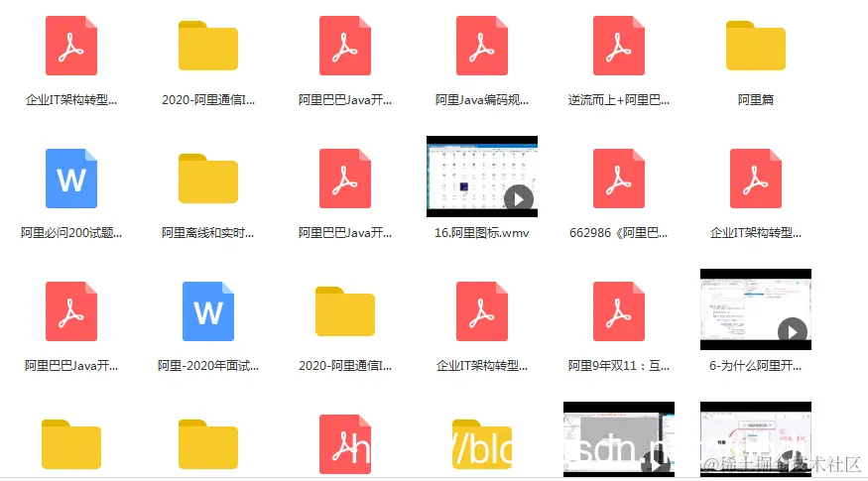The width and height of the screenshot is (868, 481).
Task: Click the file name 16.阿里图标.wmv
Action: point(481,233)
